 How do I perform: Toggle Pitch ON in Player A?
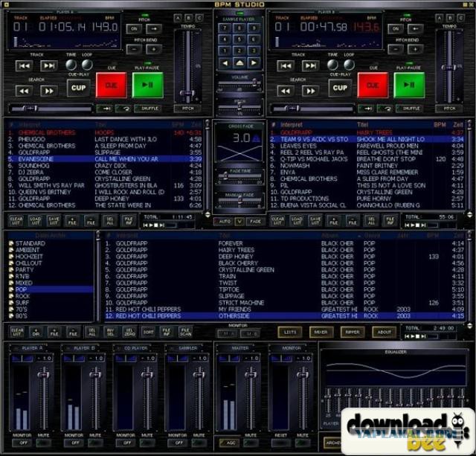pos(134,29)
